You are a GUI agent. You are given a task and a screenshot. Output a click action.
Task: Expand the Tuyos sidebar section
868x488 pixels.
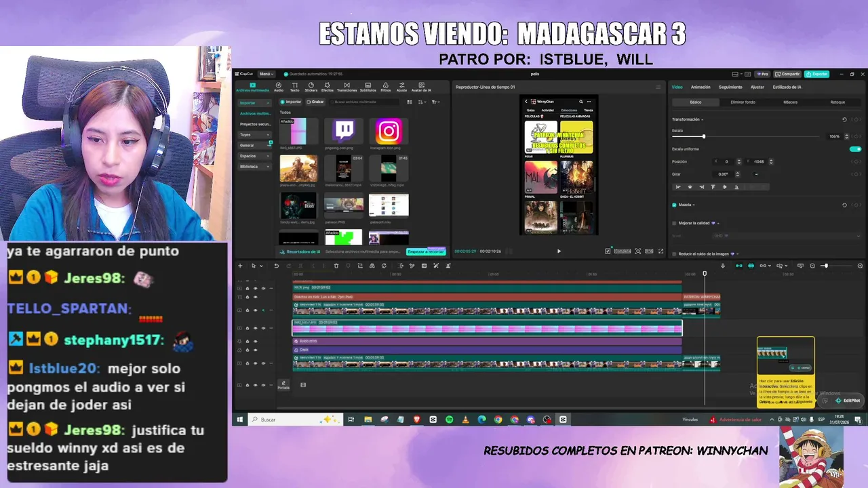(x=254, y=135)
